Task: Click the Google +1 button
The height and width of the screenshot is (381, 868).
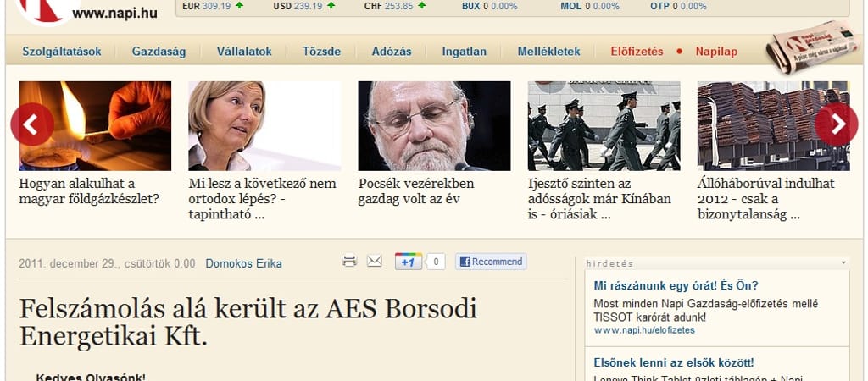Action: 409,262
